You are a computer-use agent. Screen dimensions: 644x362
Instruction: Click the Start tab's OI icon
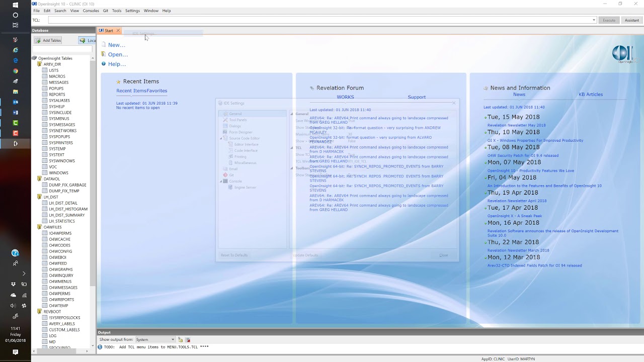[101, 31]
